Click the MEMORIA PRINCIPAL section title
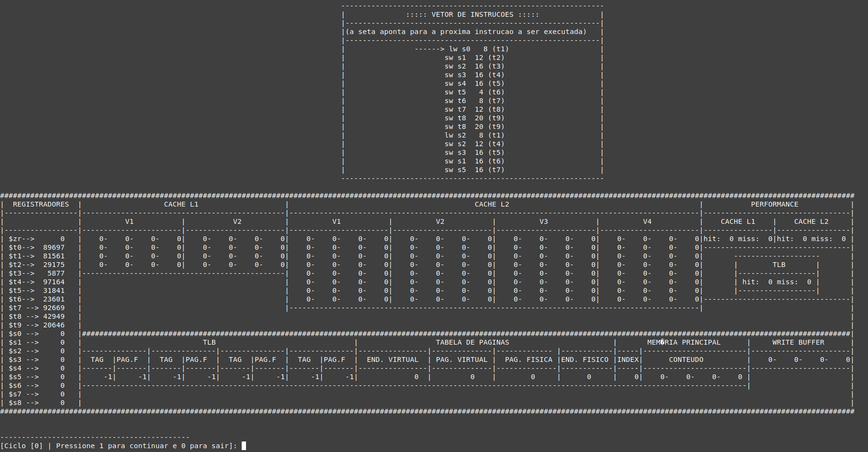 click(684, 342)
